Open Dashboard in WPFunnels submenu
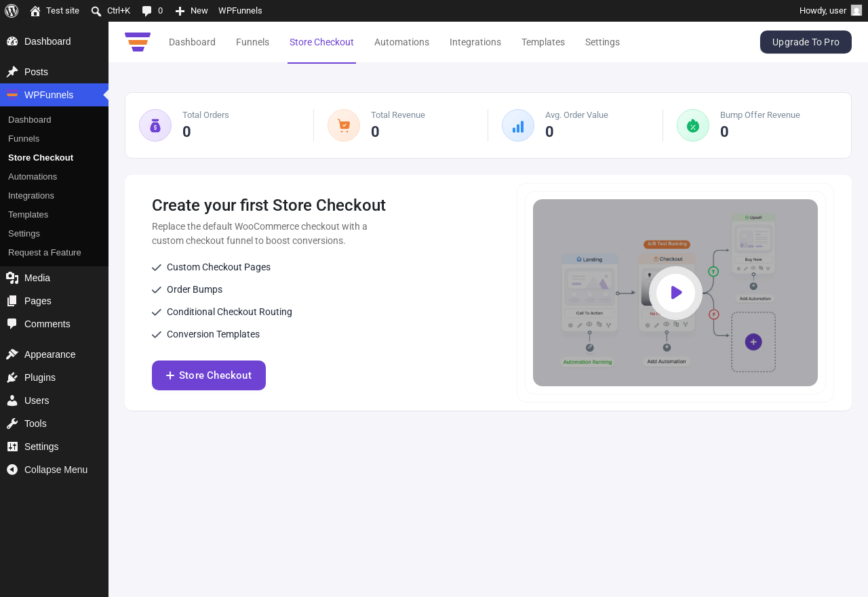868x597 pixels. pyautogui.click(x=30, y=120)
